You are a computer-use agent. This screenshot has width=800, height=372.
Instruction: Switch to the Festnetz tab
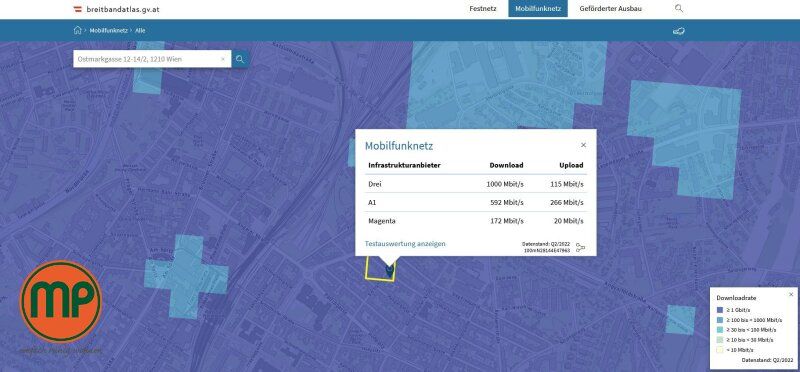(x=483, y=9)
